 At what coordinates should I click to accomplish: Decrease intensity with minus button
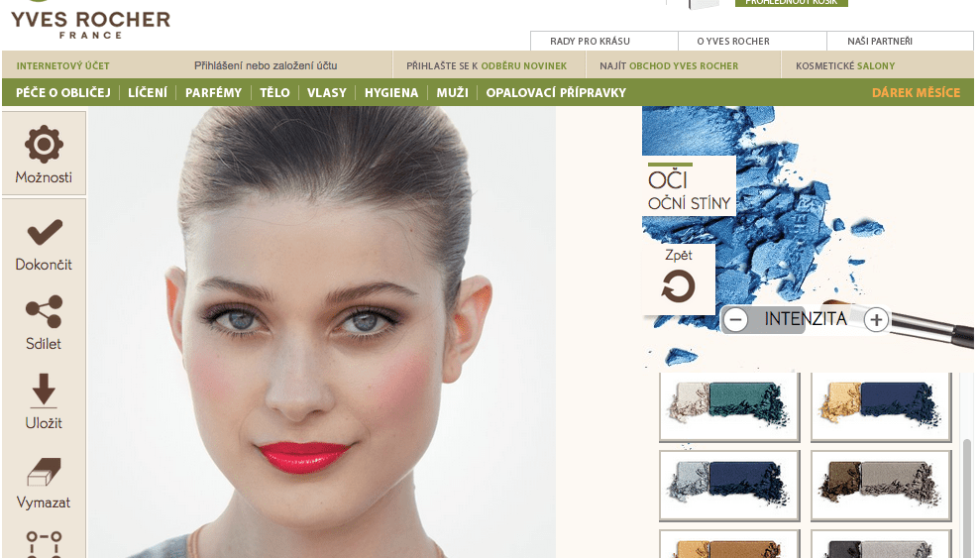[x=735, y=320]
